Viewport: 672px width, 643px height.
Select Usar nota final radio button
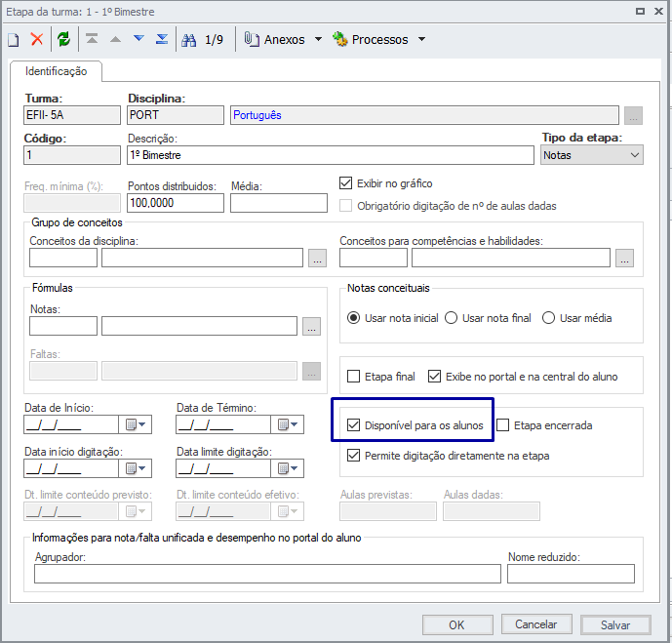pos(451,318)
